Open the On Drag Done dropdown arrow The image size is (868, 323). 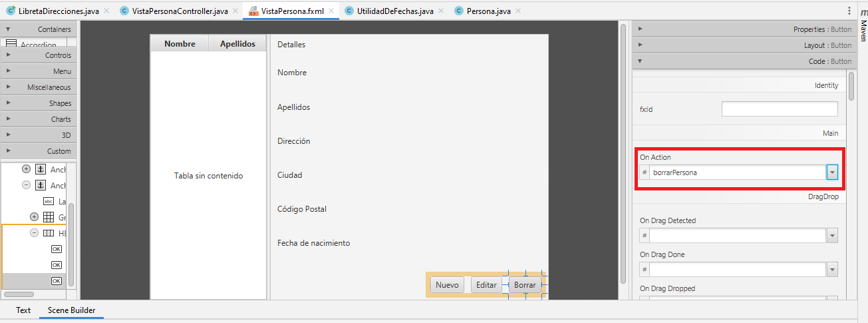[x=832, y=269]
